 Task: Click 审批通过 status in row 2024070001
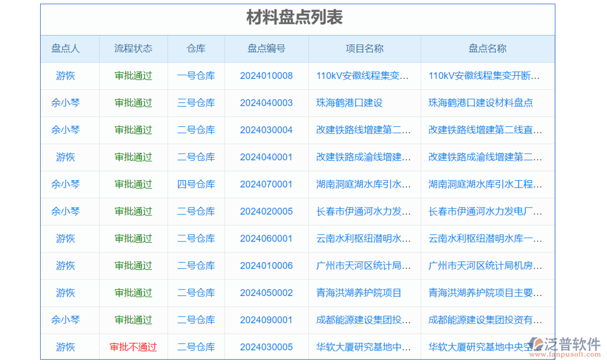(x=133, y=184)
